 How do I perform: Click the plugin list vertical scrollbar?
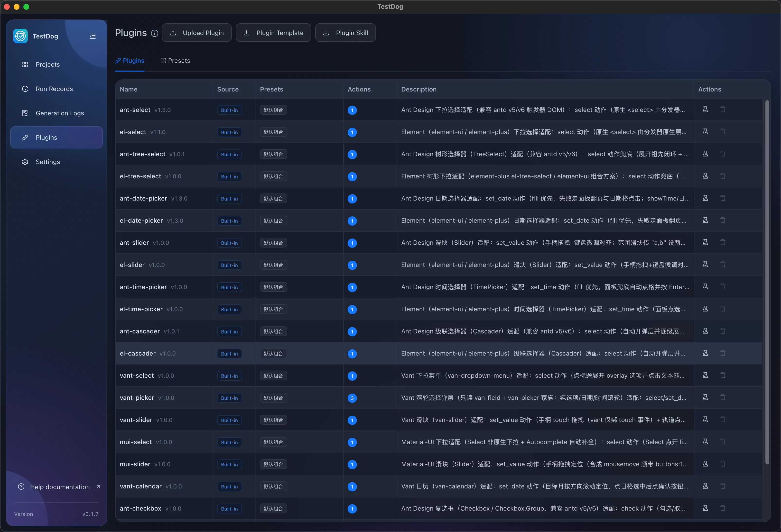[x=767, y=282]
